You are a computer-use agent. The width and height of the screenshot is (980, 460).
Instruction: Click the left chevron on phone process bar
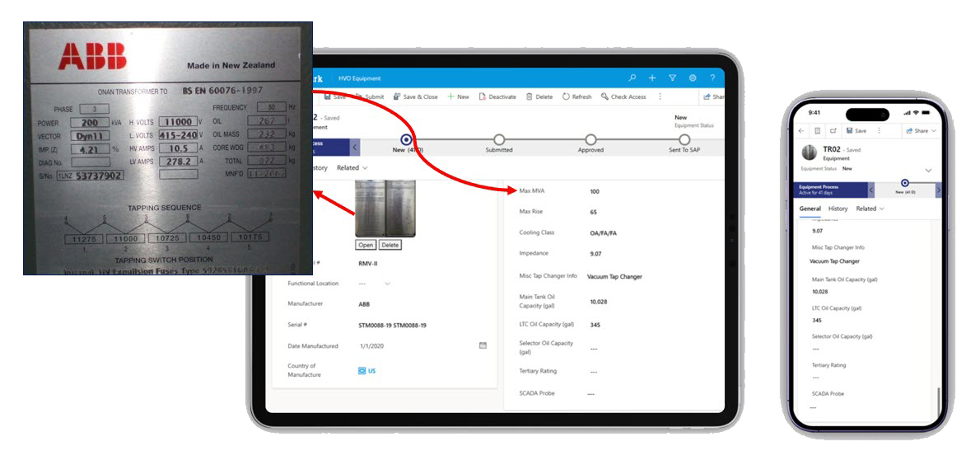pos(871,190)
